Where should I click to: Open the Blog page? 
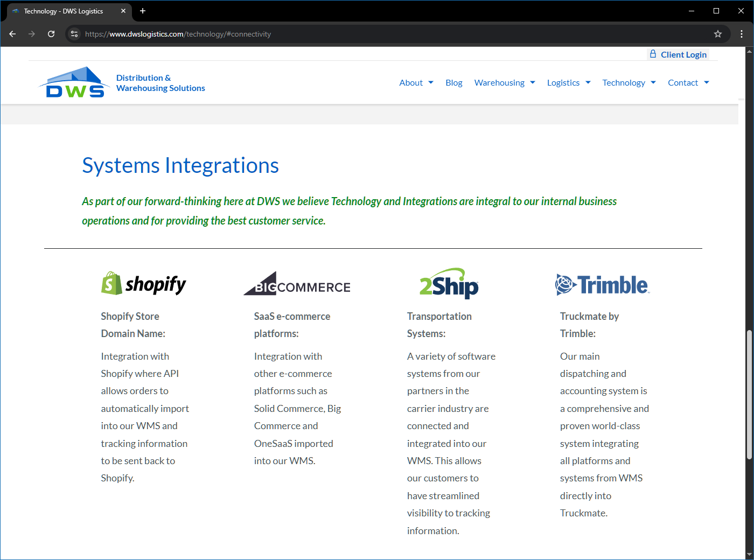click(x=454, y=82)
